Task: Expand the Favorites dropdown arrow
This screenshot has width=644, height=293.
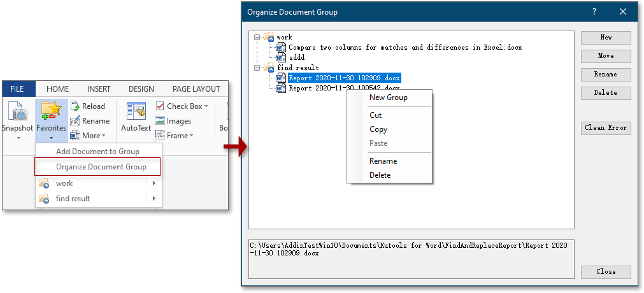Action: 52,138
